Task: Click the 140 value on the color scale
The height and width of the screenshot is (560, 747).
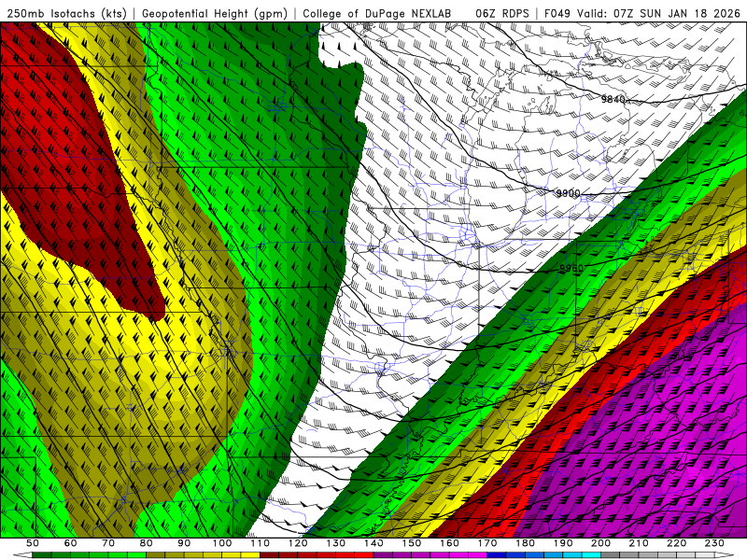Action: tap(373, 543)
